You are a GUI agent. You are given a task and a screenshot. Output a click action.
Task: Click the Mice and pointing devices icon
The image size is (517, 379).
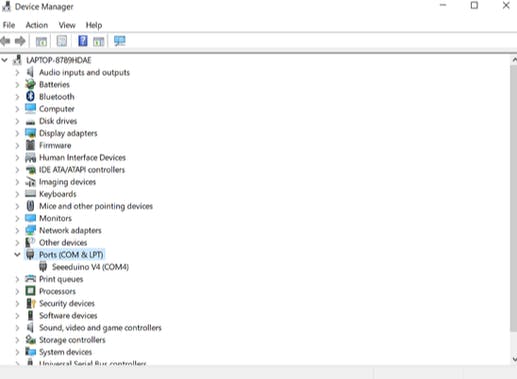coord(30,206)
